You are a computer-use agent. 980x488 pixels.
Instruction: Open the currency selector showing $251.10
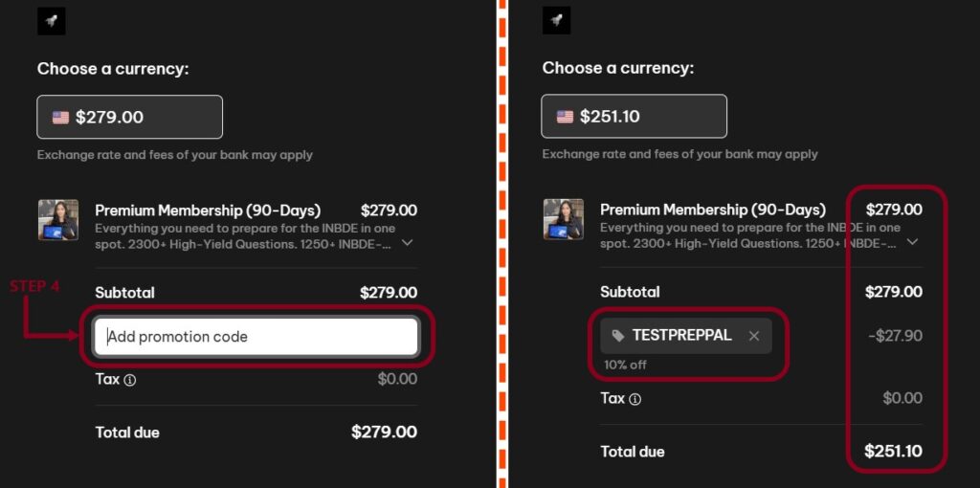(x=634, y=117)
